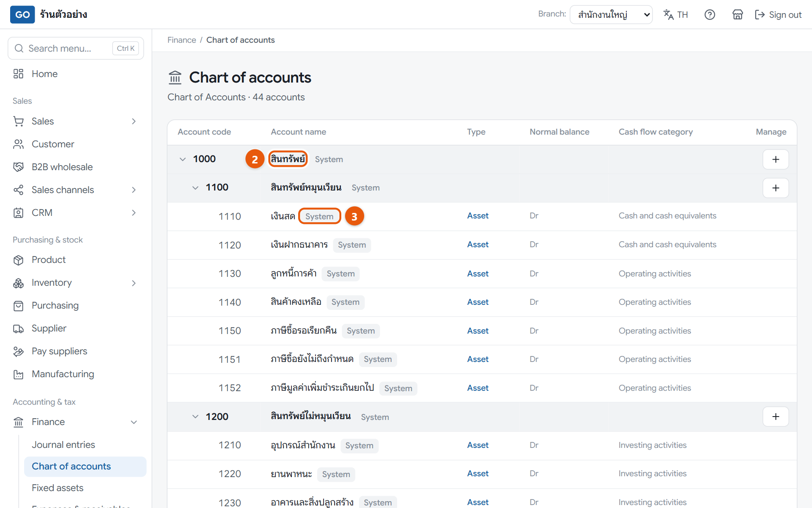Click the Ctrl K shortcut badge
Screen dimensions: 812x508
click(x=126, y=48)
